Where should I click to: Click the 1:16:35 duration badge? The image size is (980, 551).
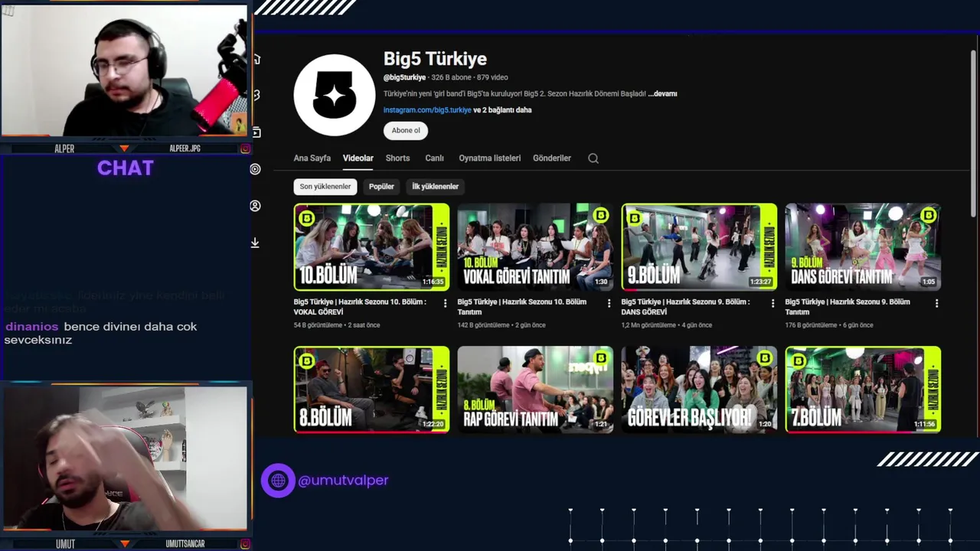click(433, 282)
